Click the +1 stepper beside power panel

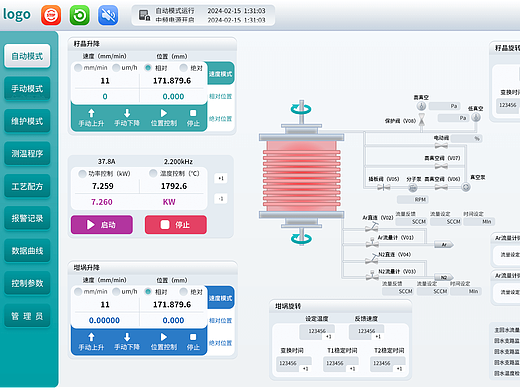pos(221,178)
